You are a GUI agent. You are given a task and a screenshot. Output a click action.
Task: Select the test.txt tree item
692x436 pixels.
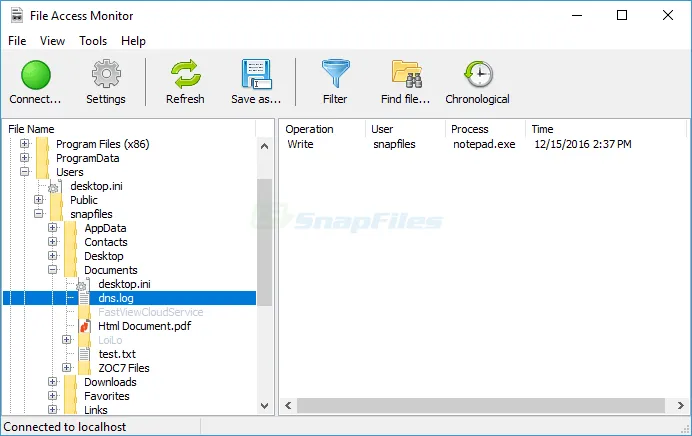coord(117,354)
